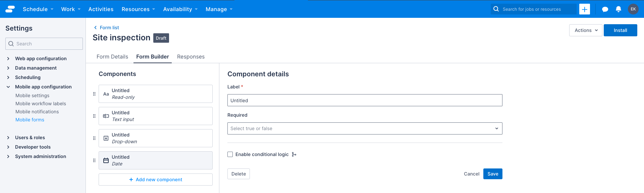Viewport: 644px width, 193px height.
Task: Select the Untitled Text input component
Action: [x=156, y=116]
